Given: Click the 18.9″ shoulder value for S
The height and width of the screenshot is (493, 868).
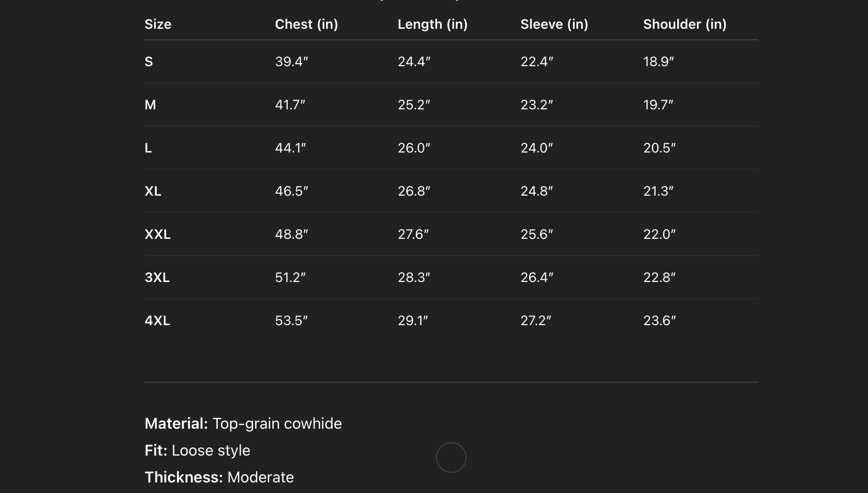Looking at the screenshot, I should tap(658, 62).
